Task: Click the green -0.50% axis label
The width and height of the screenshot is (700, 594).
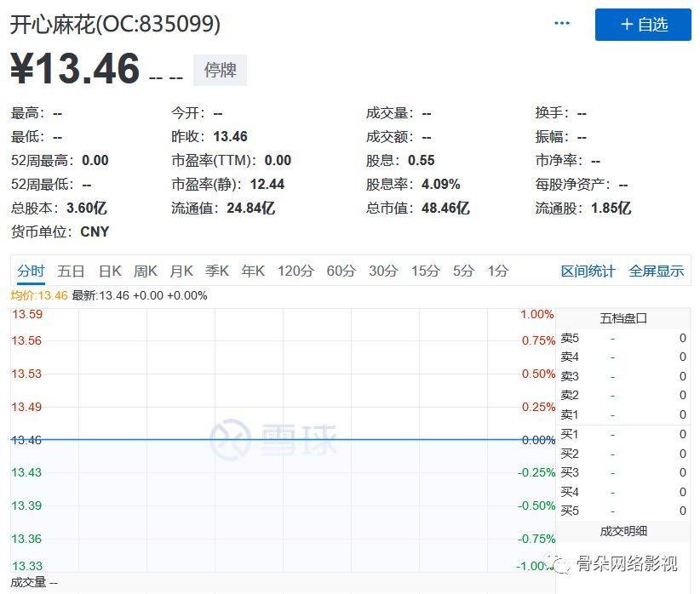Action: click(x=536, y=505)
